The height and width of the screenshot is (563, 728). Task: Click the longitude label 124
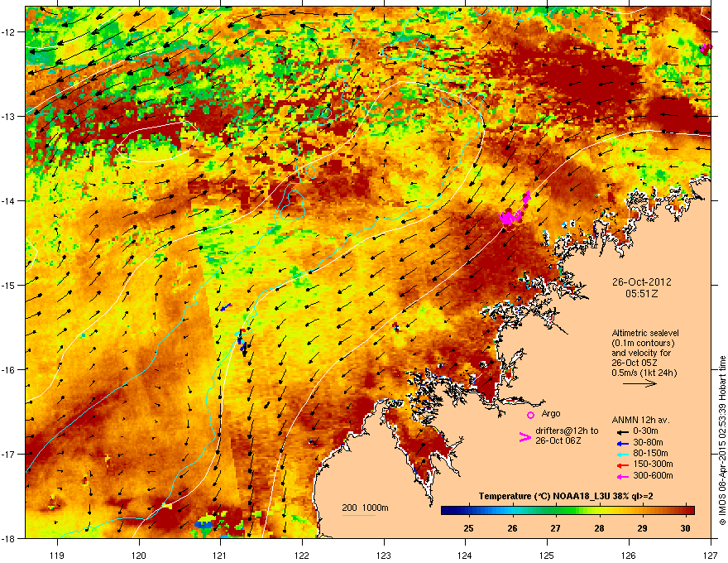465,555
